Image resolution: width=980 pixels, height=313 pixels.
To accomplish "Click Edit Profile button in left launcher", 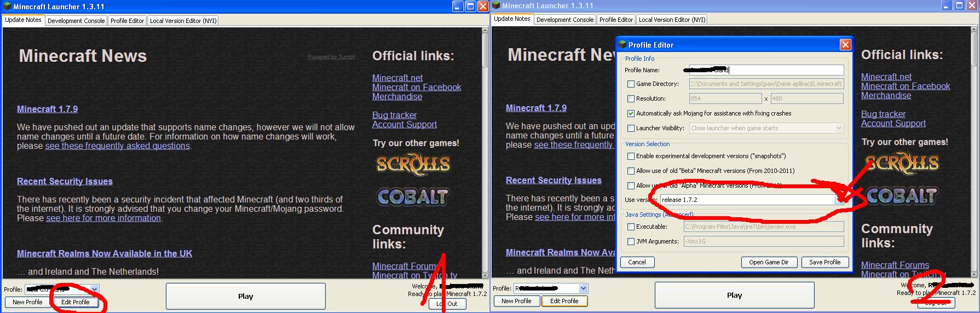I will 75,302.
